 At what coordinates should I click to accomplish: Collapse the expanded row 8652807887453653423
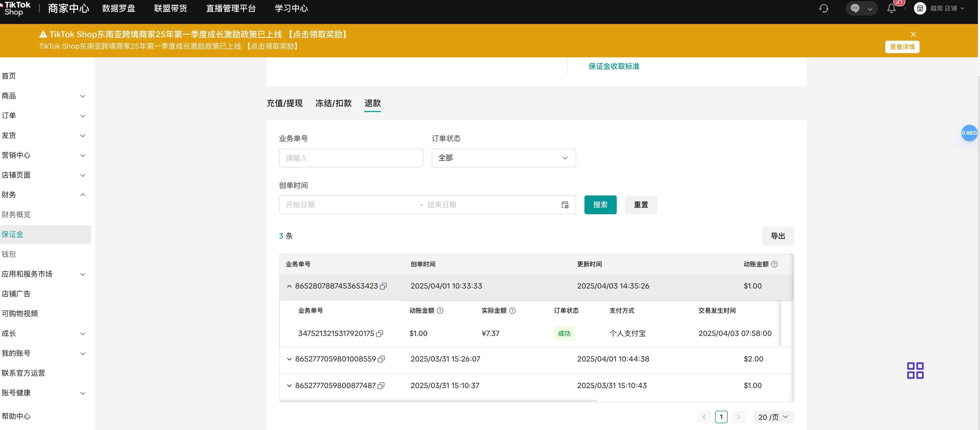tap(289, 286)
